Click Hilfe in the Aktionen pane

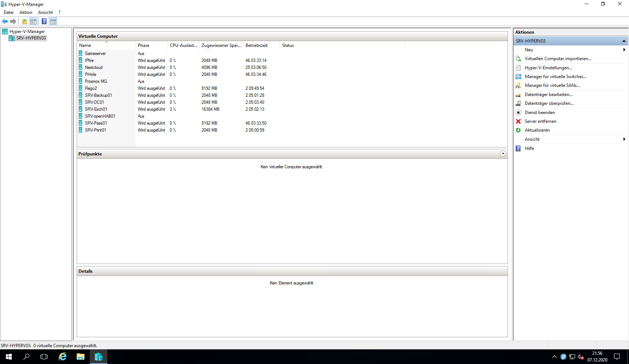[529, 148]
